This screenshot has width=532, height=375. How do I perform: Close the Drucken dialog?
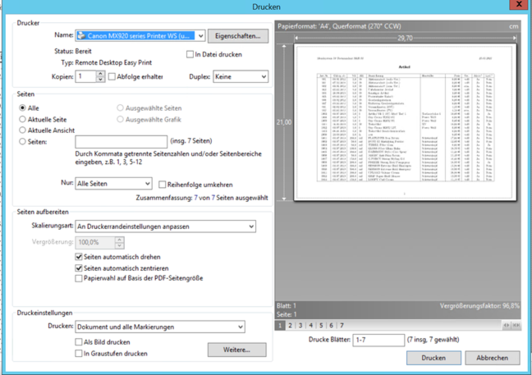(519, 4)
